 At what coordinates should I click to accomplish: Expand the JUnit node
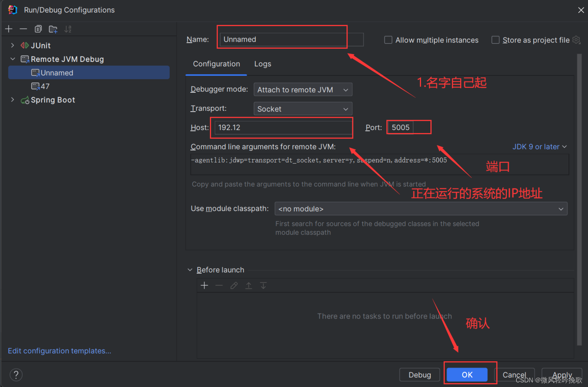[12, 46]
